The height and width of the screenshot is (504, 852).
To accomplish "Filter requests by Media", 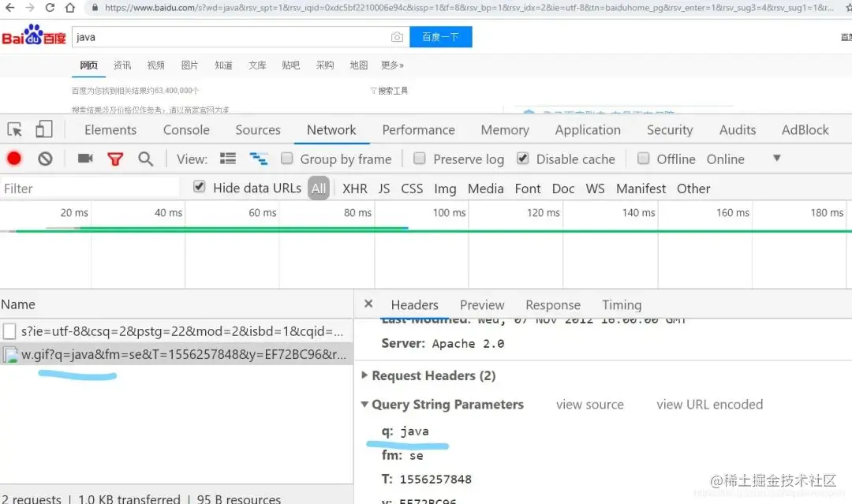I will click(x=486, y=189).
